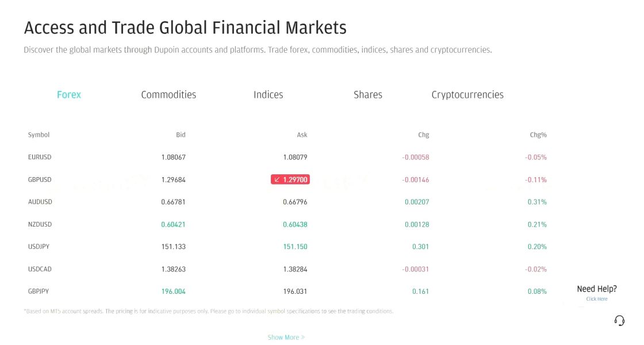Open the Cryptocurrencies tab
This screenshot has width=644, height=345.
coord(467,95)
